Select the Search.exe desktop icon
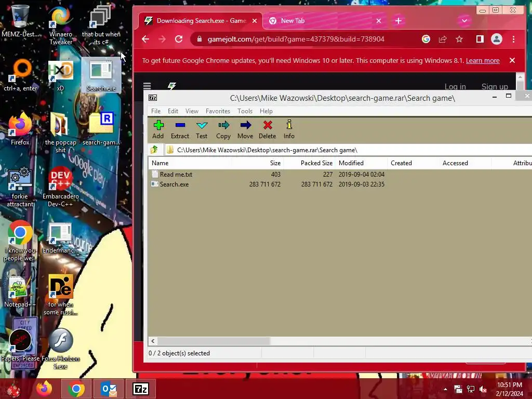The width and height of the screenshot is (532, 399). [x=101, y=75]
